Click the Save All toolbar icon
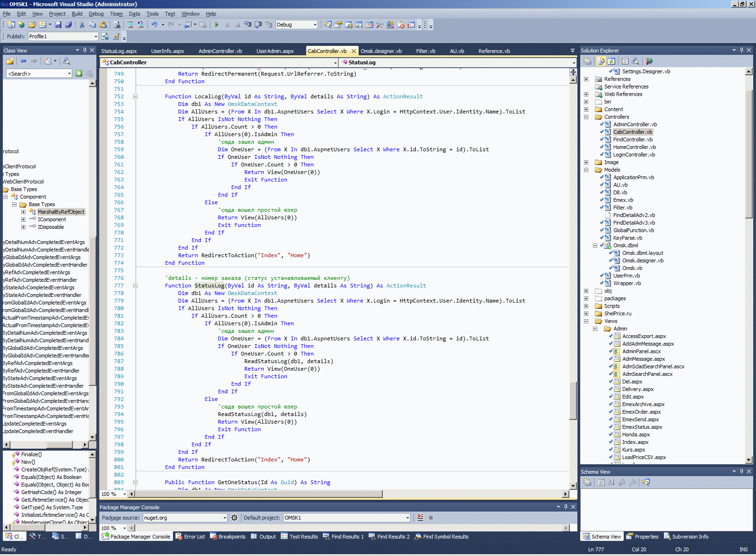756x556 pixels. (69, 25)
